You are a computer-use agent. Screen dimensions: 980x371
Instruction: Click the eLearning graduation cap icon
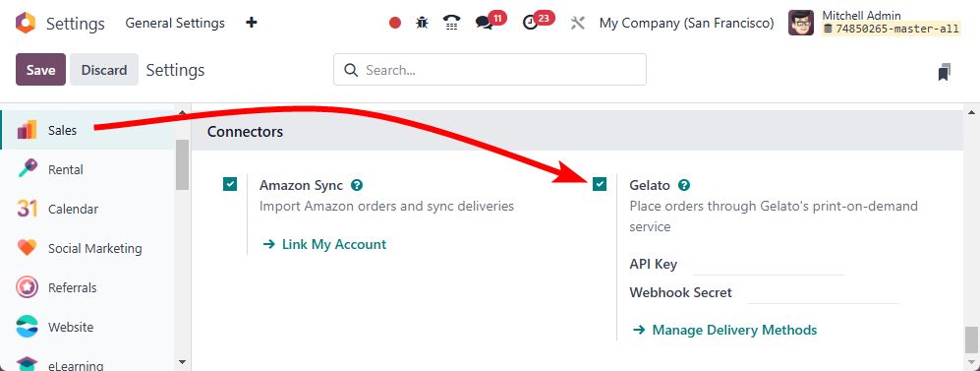click(27, 364)
